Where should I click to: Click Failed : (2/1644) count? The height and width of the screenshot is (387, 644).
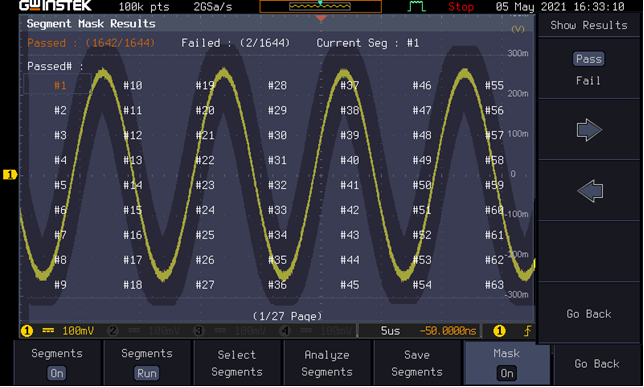235,43
